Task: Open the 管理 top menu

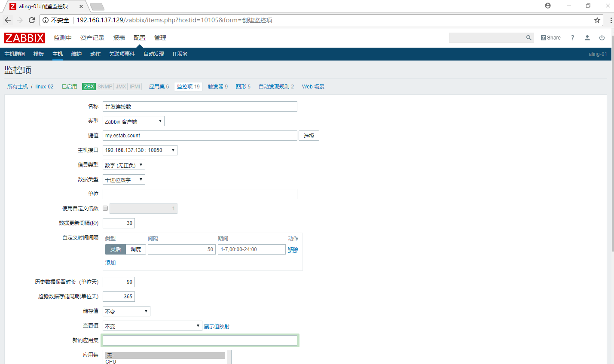Action: [160, 38]
